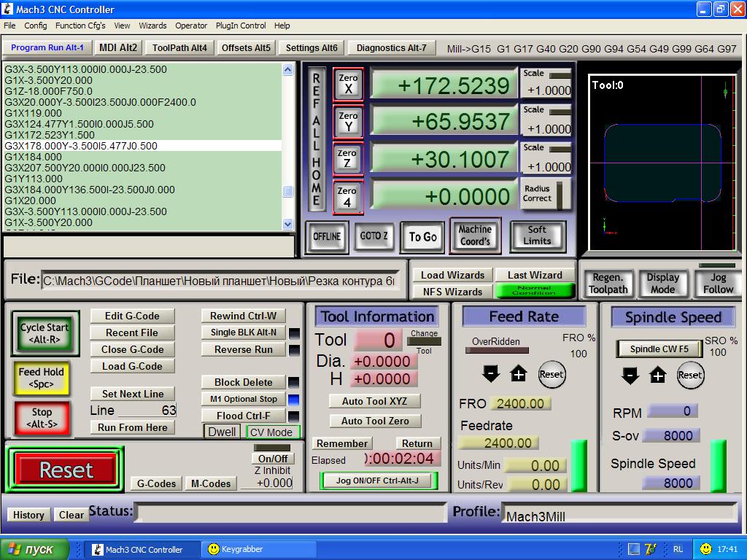Screen dimensions: 747x560
Task: Select Keygrabber in the taskbar
Action: (x=258, y=549)
